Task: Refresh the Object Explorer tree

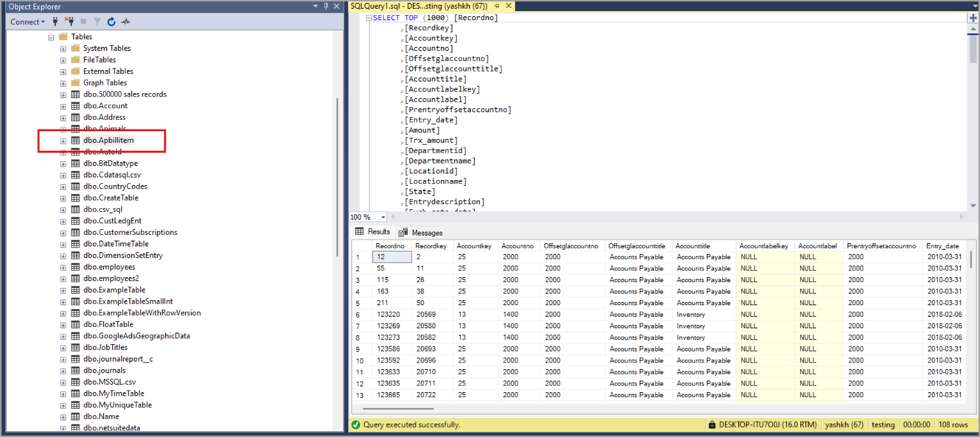Action: (111, 21)
